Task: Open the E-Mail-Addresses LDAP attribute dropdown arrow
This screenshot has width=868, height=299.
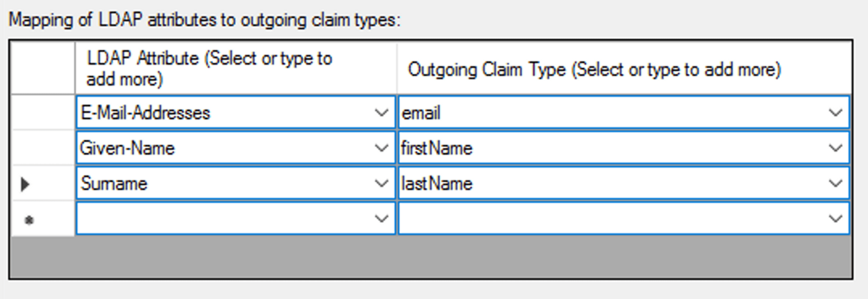Action: point(381,113)
